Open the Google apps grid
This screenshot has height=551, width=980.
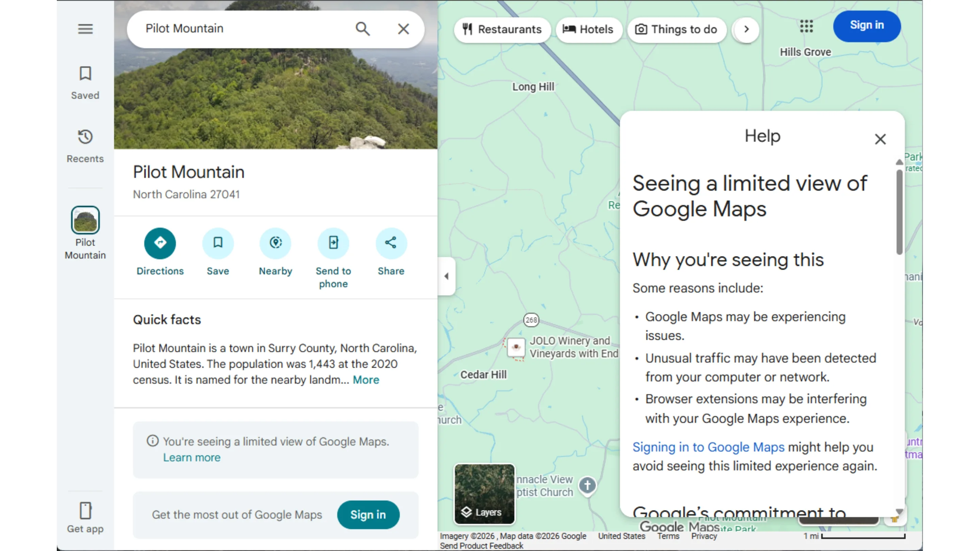click(806, 26)
